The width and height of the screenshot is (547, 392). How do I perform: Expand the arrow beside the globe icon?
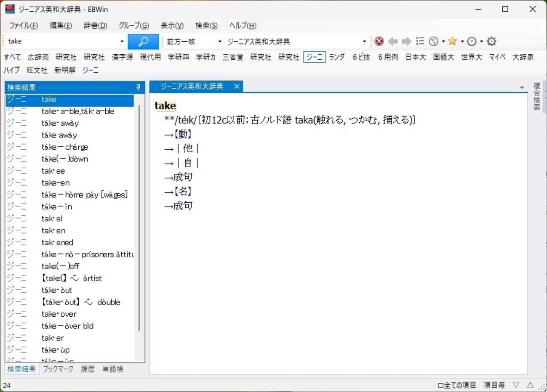click(x=443, y=41)
